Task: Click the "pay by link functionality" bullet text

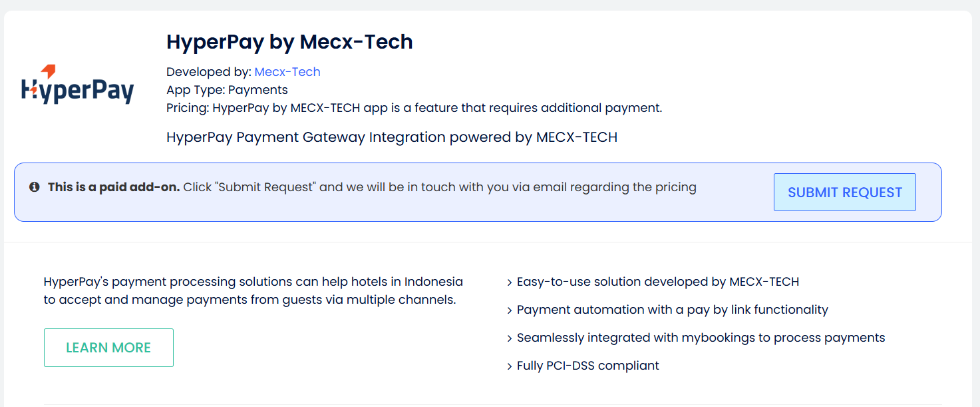Action: pyautogui.click(x=672, y=310)
